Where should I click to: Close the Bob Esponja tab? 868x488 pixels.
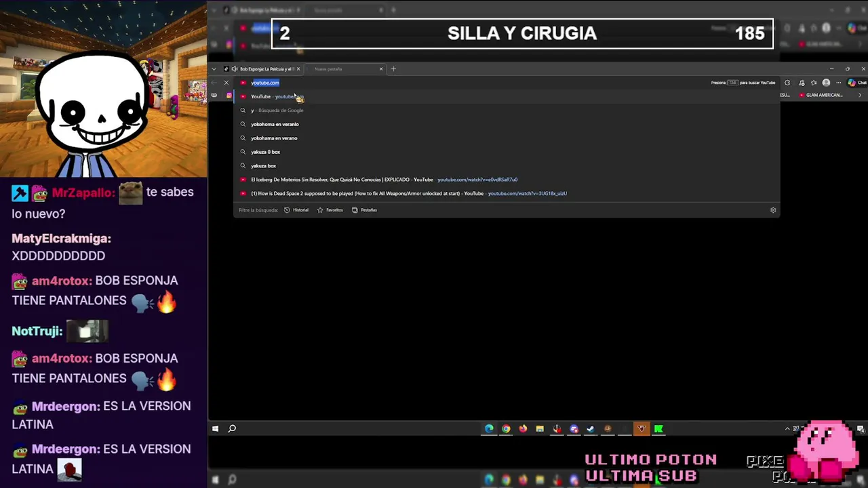298,68
